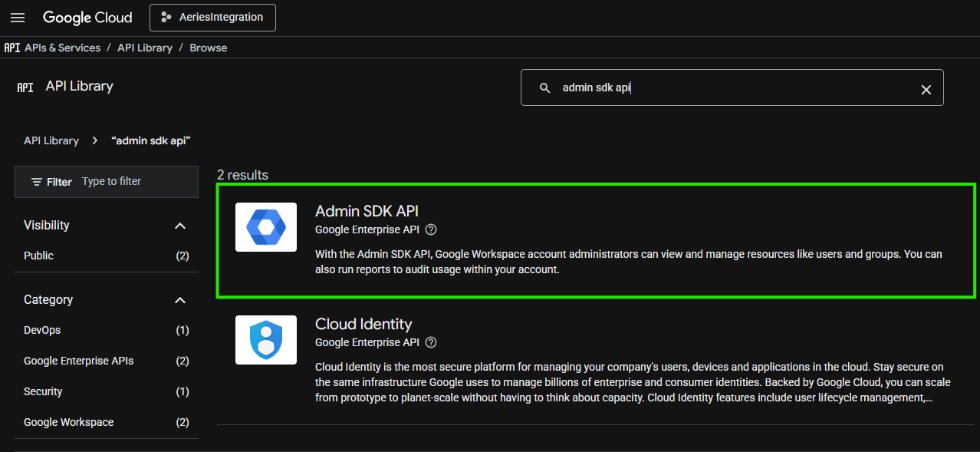The height and width of the screenshot is (452, 980).
Task: Focus the Type to filter field
Action: pos(136,182)
